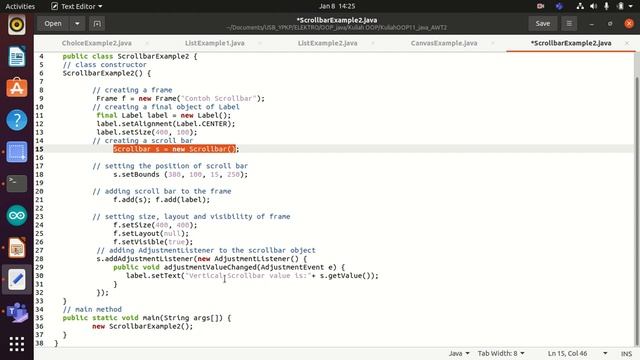Click line 4 public class declaration

130,56
